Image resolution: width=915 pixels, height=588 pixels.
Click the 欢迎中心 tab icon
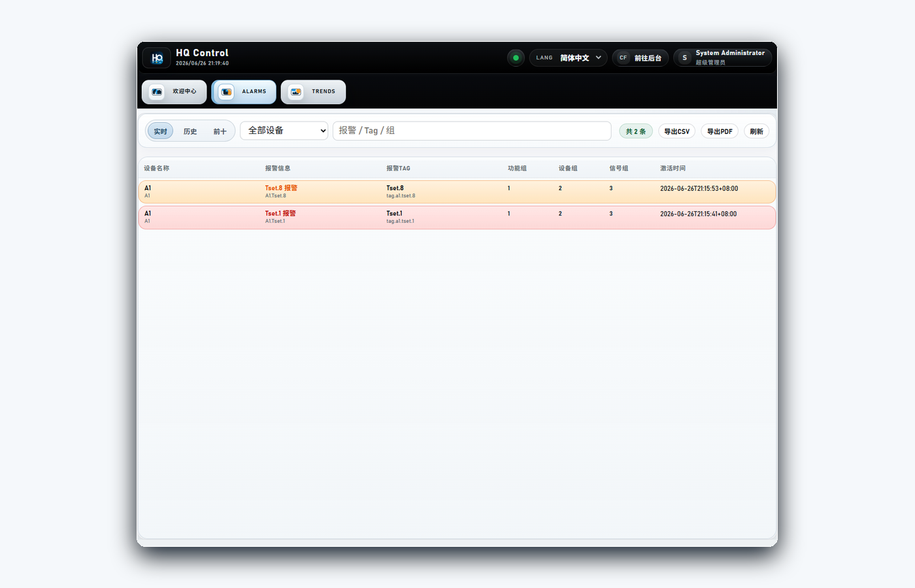(x=157, y=92)
